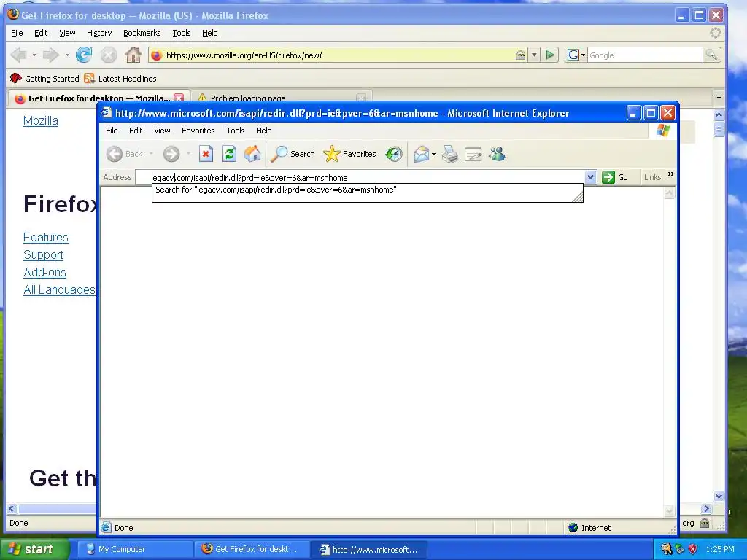Click the Firefox Stop loading button

[x=109, y=55]
